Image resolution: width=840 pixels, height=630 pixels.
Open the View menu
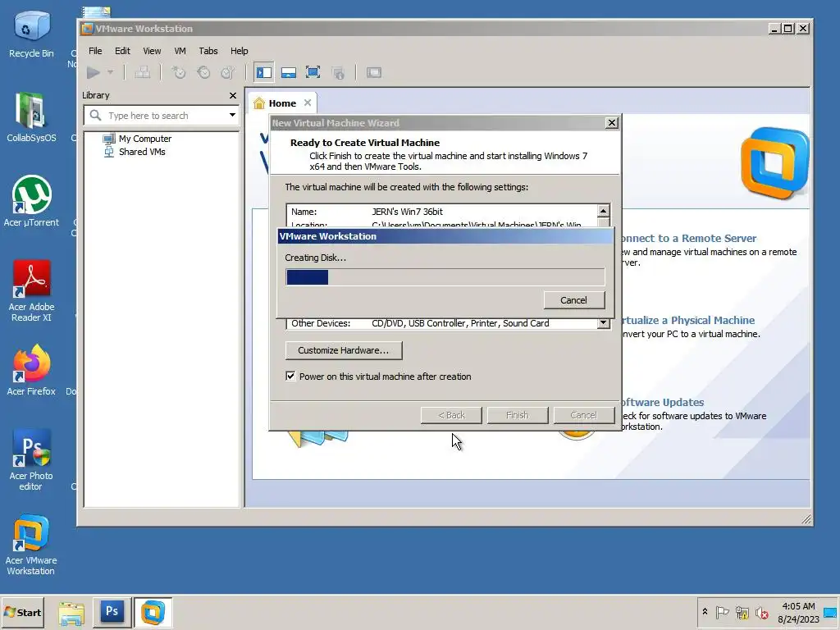(x=152, y=51)
